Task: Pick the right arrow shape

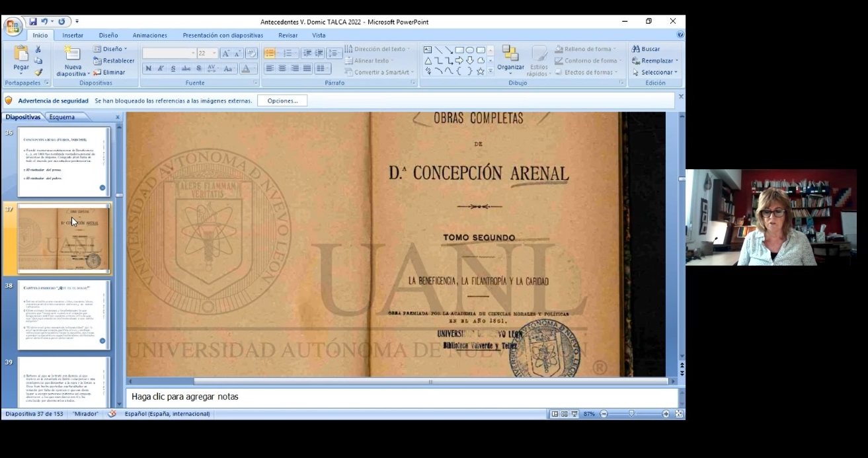Action: (x=459, y=60)
